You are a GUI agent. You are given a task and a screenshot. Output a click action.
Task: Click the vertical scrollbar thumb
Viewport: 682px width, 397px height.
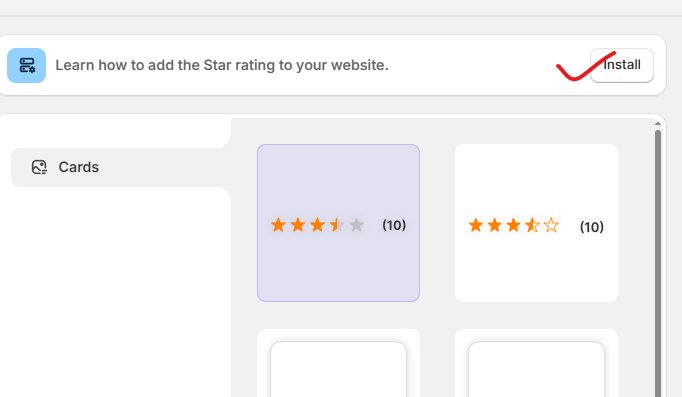point(658,263)
